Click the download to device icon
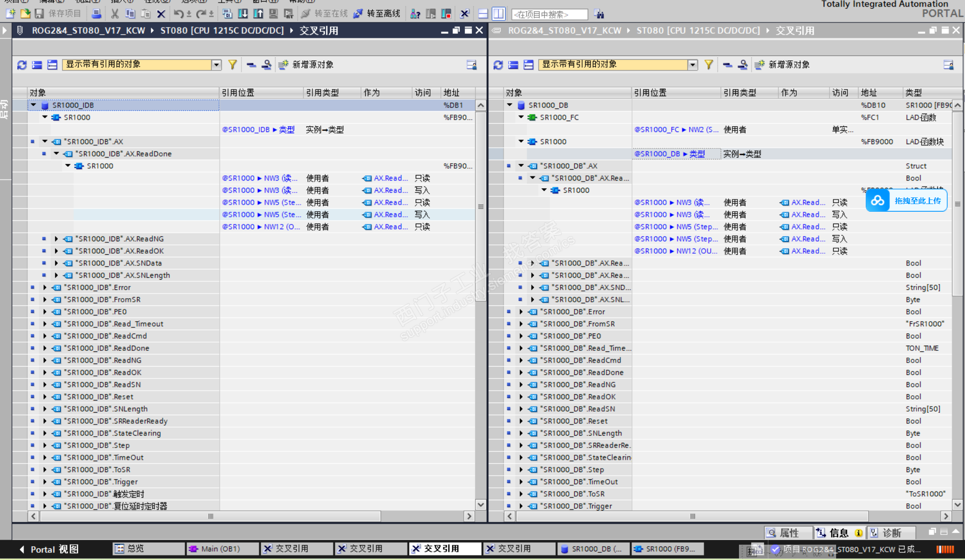The width and height of the screenshot is (965, 560). point(243,14)
